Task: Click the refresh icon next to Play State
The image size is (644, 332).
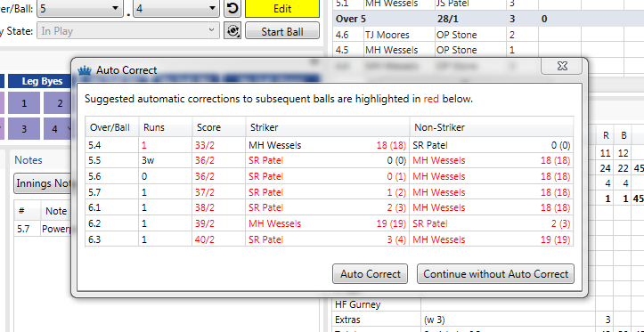Action: tap(232, 31)
